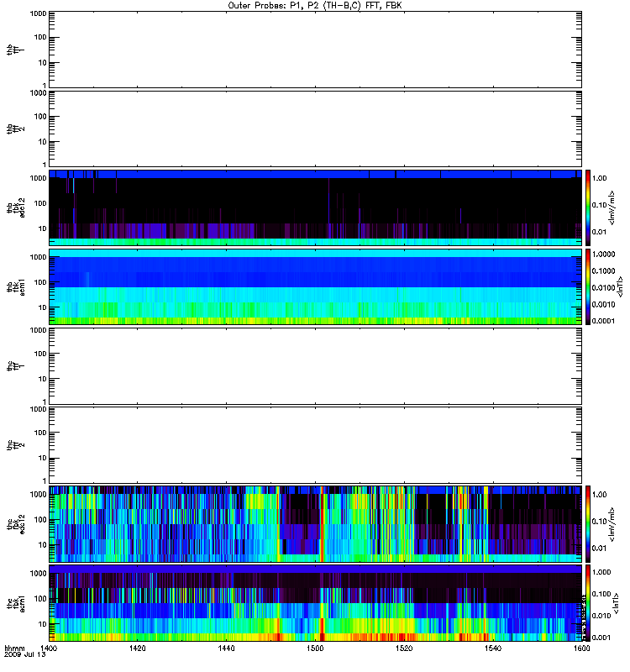
Task: Click the thb fbk edc12 color bar
Action: pos(588,207)
